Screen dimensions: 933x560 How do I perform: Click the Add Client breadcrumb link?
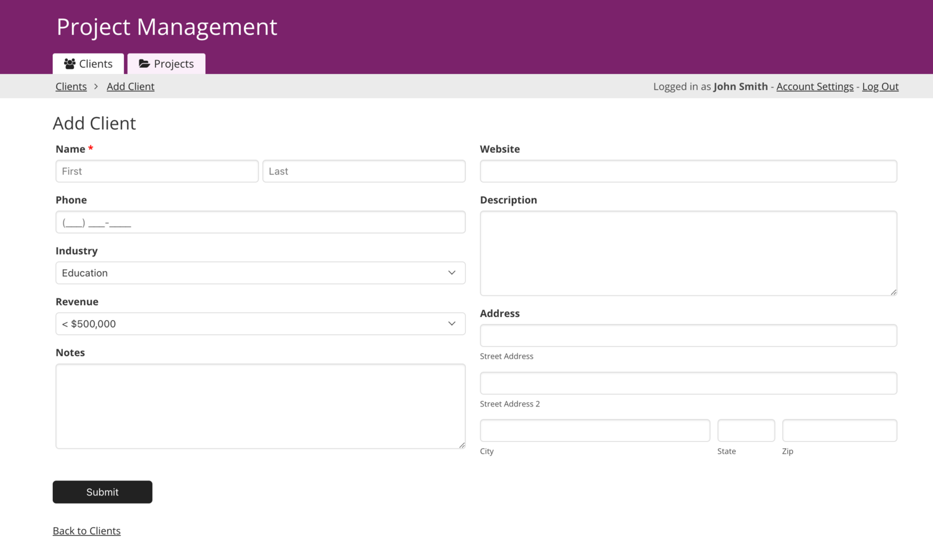pyautogui.click(x=130, y=86)
